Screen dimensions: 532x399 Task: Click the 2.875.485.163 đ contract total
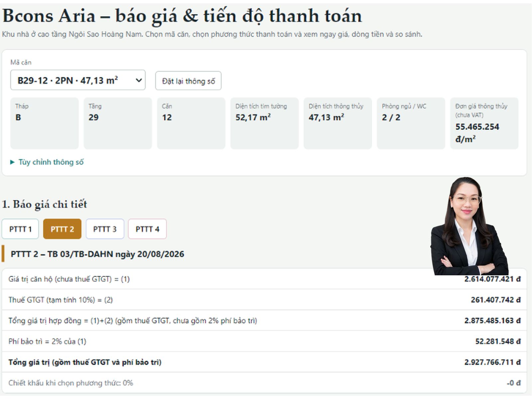(492, 321)
